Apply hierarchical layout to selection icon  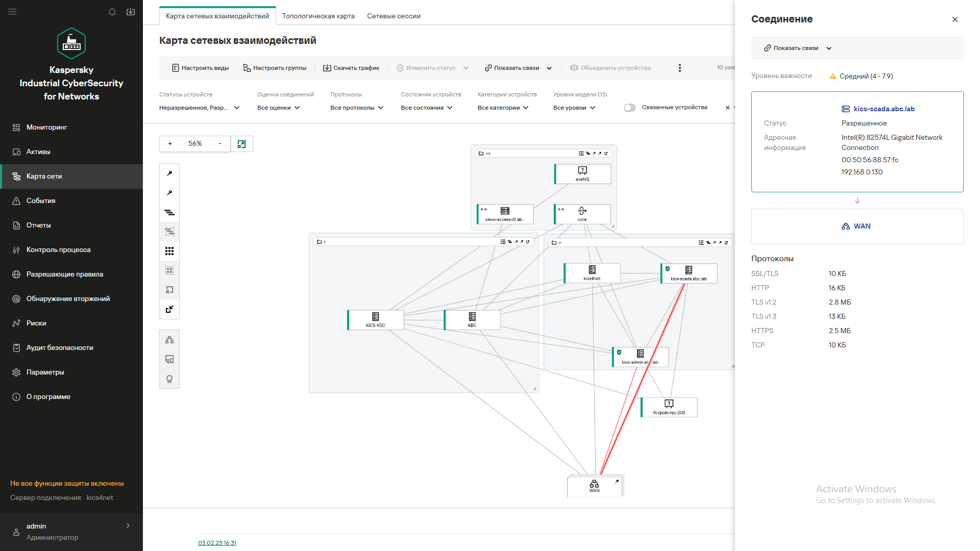(169, 232)
